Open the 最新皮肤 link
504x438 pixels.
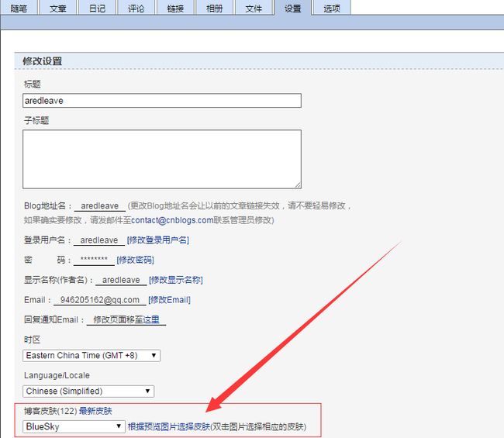point(95,411)
